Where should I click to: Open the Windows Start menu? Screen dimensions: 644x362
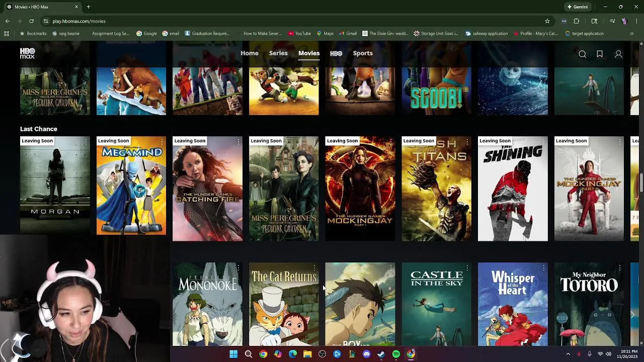(233, 354)
